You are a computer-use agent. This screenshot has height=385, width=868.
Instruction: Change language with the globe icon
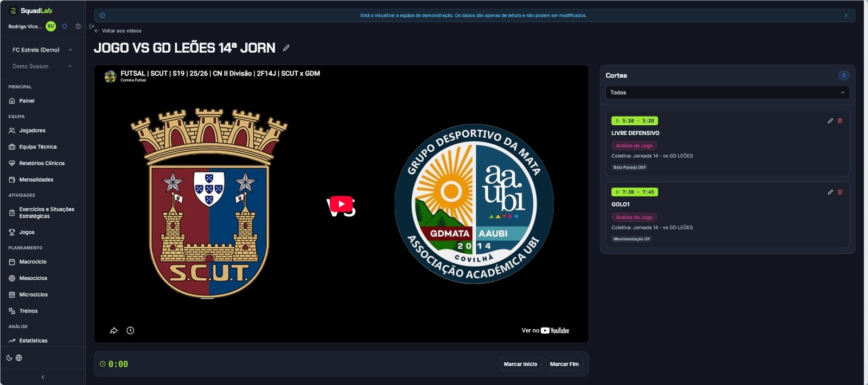pyautogui.click(x=19, y=358)
